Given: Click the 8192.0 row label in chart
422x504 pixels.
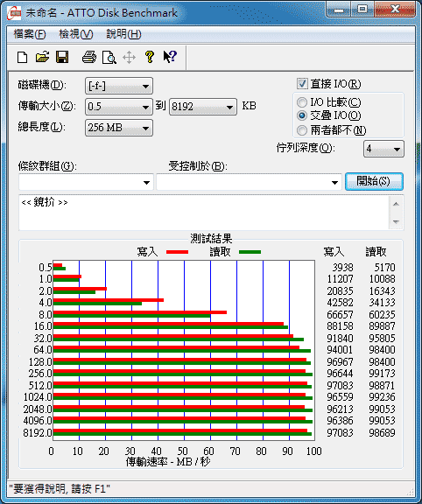Looking at the screenshot, I should coord(38,432).
